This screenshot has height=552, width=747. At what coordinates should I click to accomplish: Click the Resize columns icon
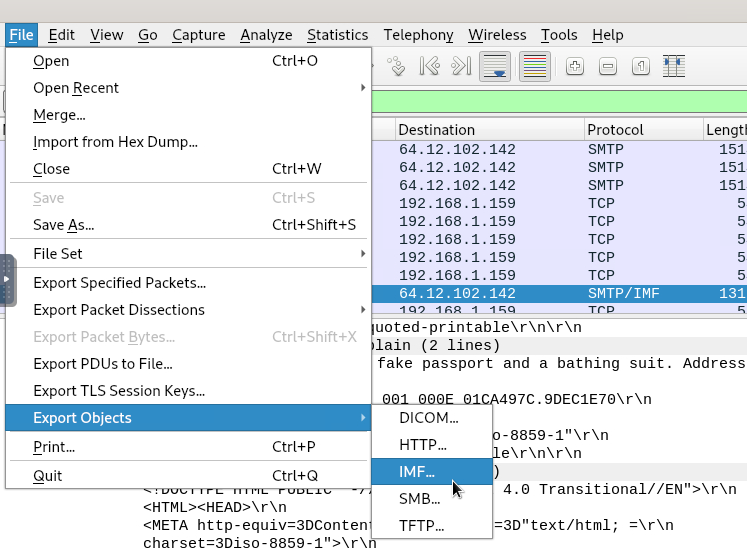[x=674, y=67]
